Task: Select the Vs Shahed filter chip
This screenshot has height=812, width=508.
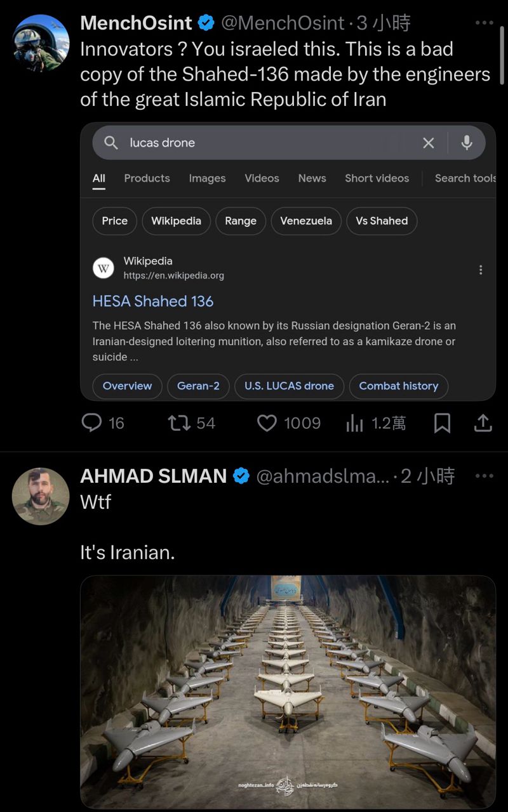Action: point(382,221)
